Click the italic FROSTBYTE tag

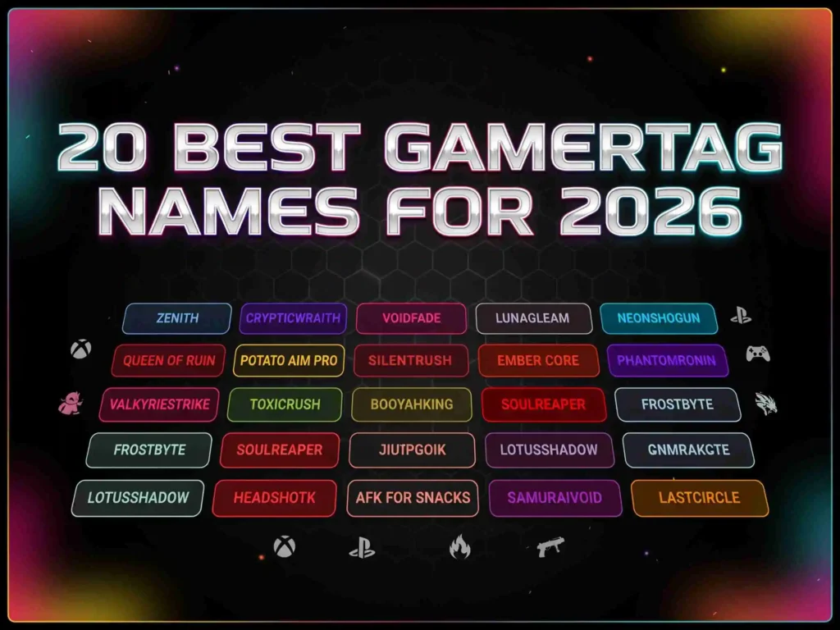tap(149, 450)
